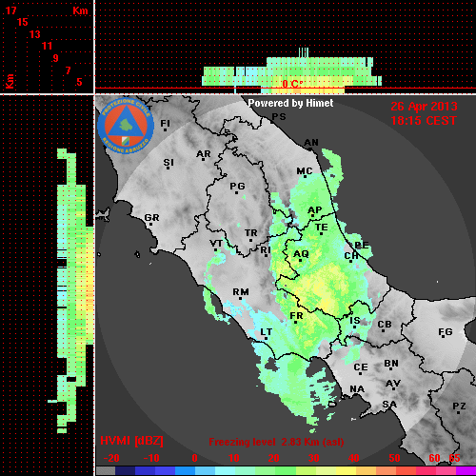Select the CE city label

361,367
